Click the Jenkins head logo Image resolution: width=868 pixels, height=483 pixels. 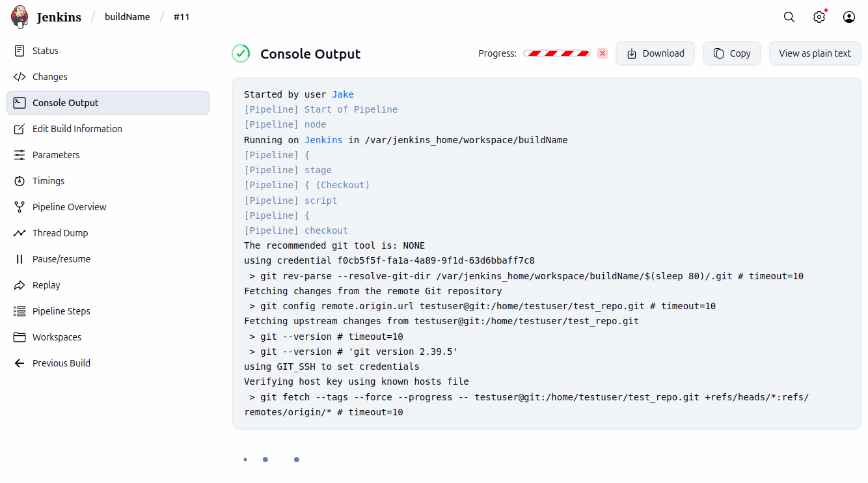coord(19,16)
